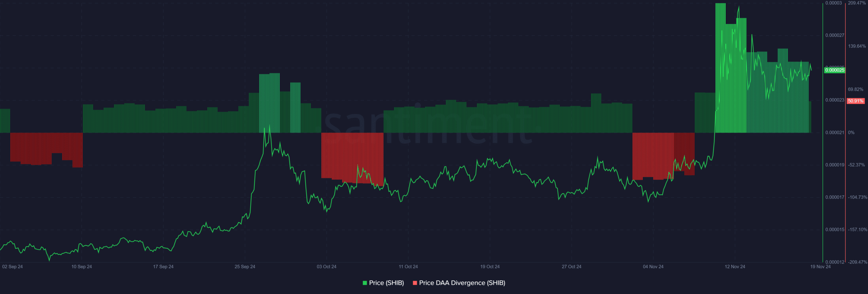Select the 25 Sep 24 date label
This screenshot has height=294, width=868.
[x=245, y=267]
